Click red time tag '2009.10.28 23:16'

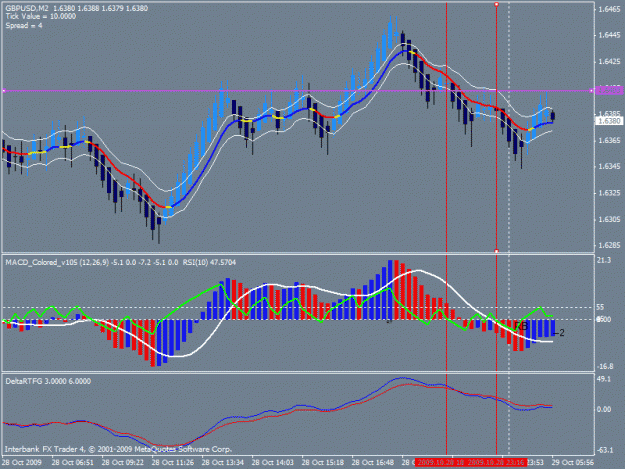[497, 463]
